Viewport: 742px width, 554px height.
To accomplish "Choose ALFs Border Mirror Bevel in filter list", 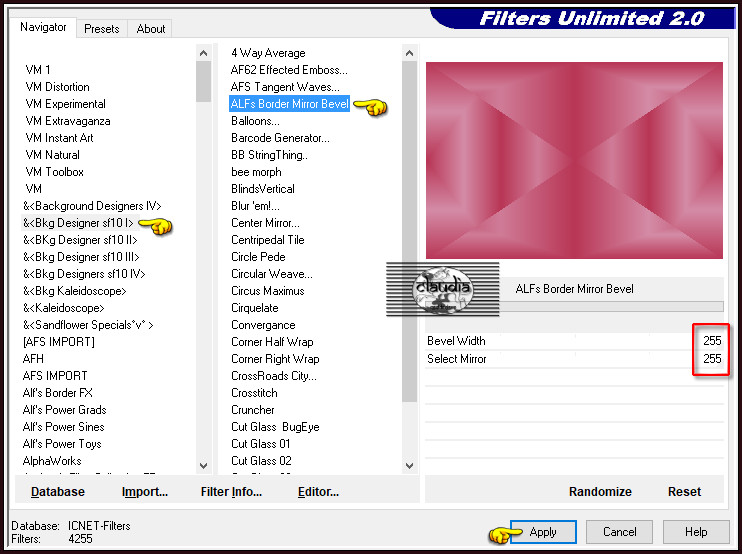I will click(x=290, y=104).
